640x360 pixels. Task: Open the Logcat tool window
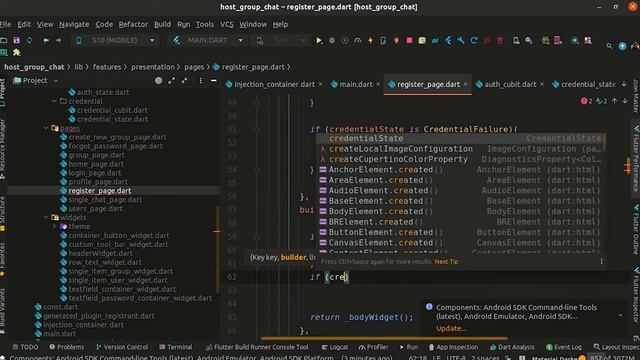[x=335, y=347]
